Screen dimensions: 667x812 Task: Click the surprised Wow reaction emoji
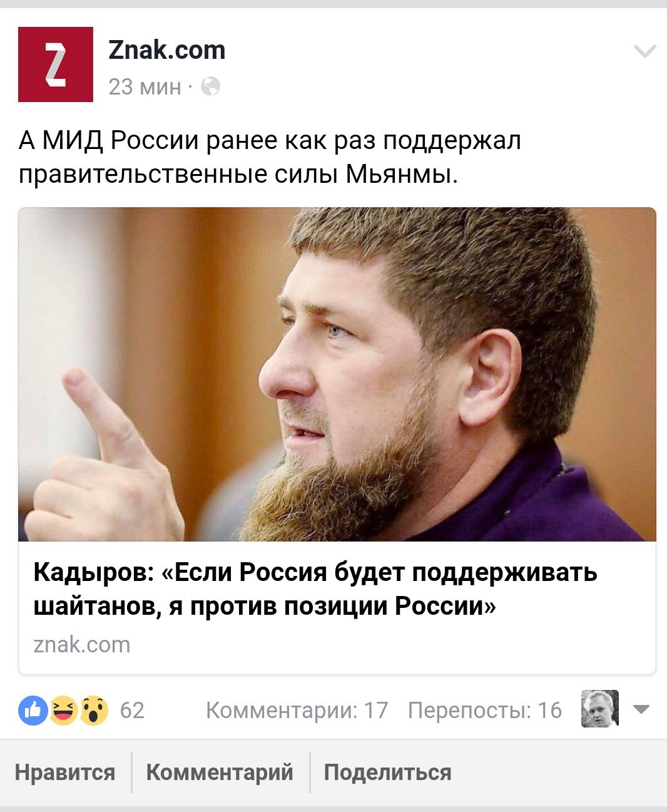[x=93, y=710]
